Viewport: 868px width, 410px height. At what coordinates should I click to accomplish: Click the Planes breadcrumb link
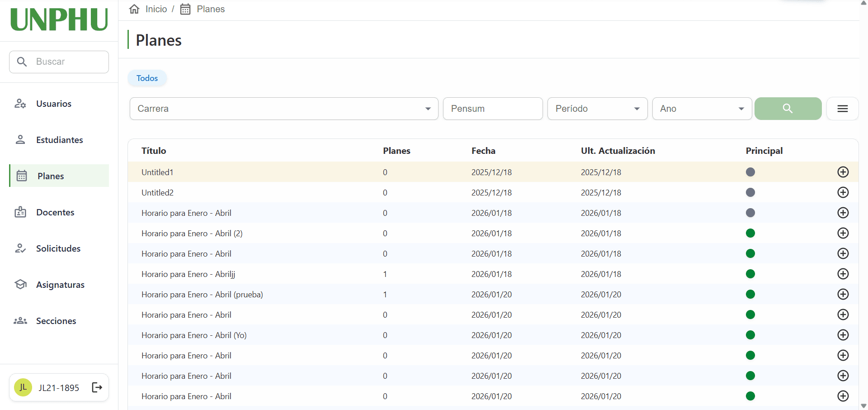[x=211, y=9]
